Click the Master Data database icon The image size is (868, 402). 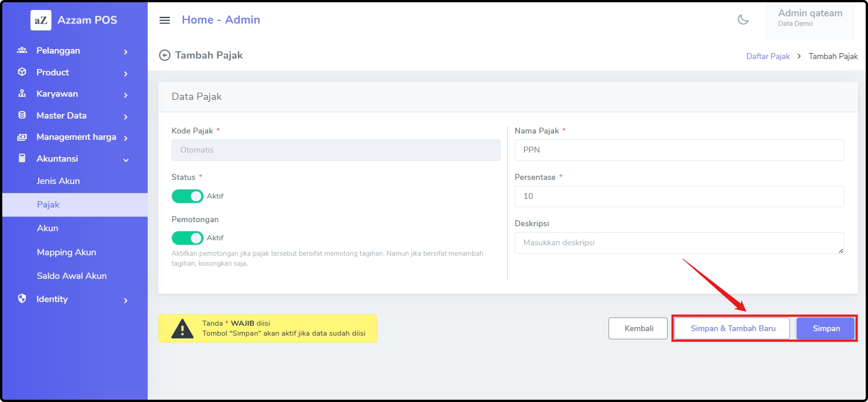pos(22,115)
